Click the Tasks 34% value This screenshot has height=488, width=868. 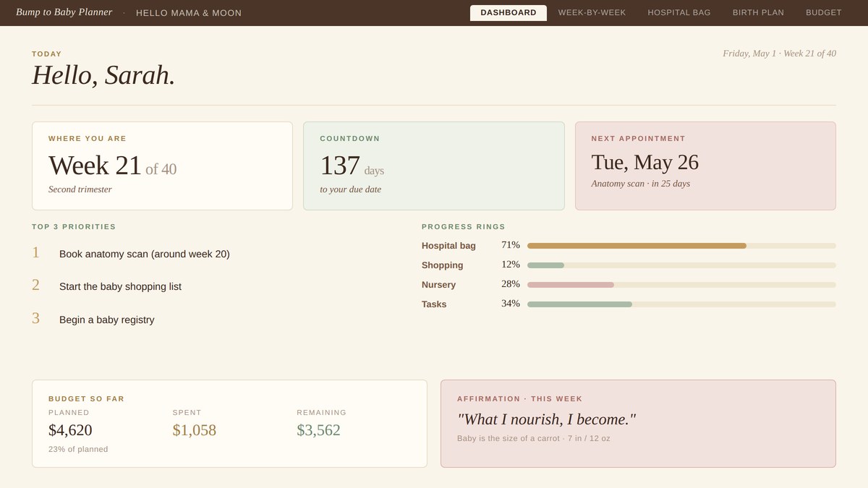[x=511, y=304]
